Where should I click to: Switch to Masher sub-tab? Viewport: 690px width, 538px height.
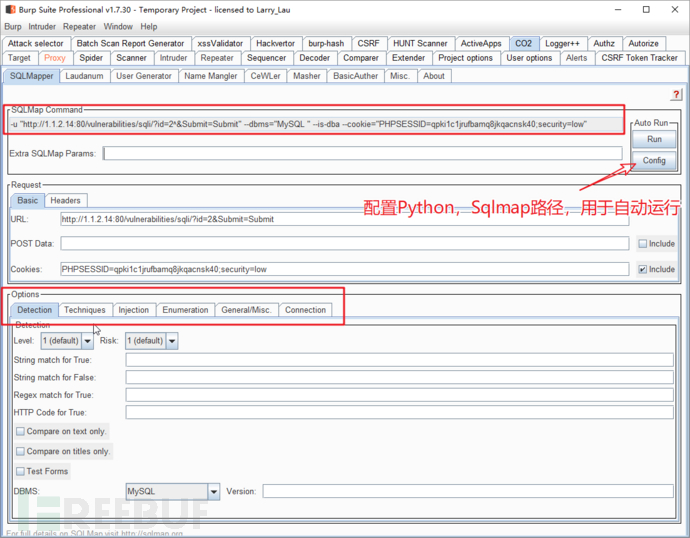point(306,76)
